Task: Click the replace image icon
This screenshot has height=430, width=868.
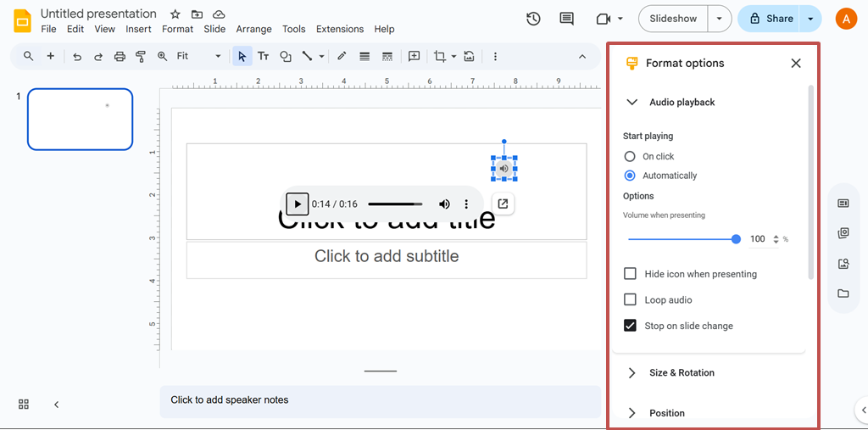Action: tap(469, 56)
